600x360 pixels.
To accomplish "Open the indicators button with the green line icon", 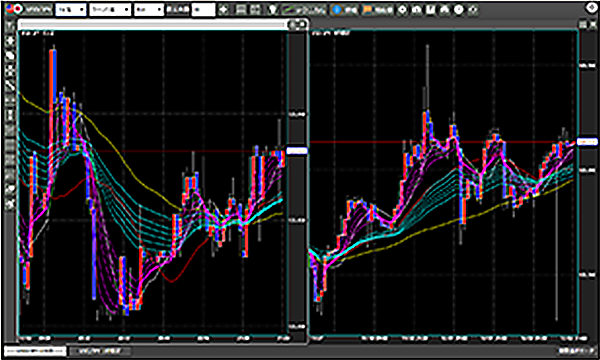I will [x=304, y=10].
